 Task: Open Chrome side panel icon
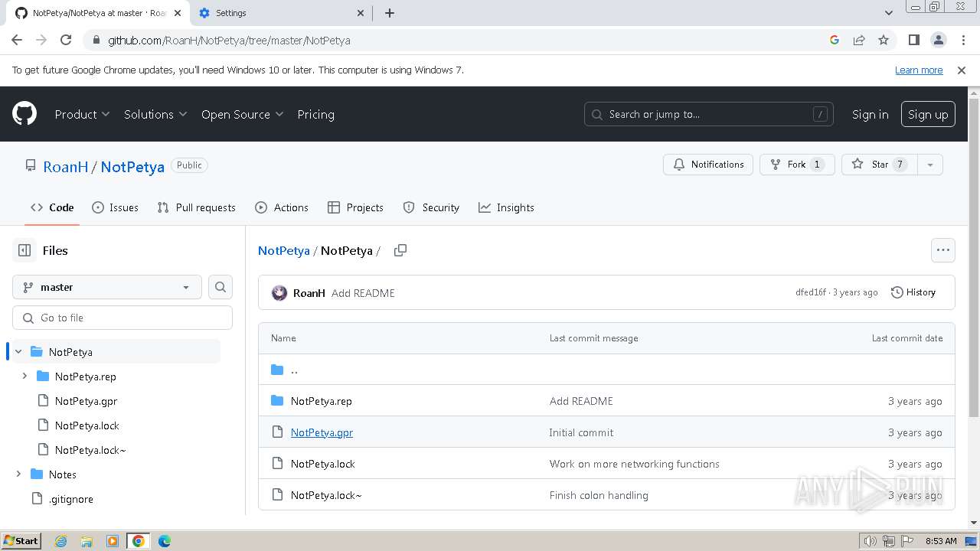pyautogui.click(x=913, y=40)
